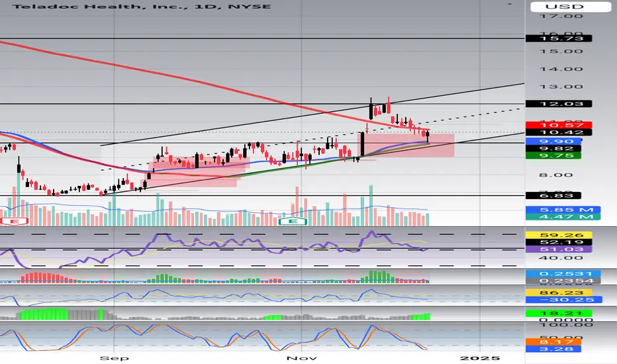Click the 8.00 price axis tick
Screen dimensions: 617x364
click(555, 175)
